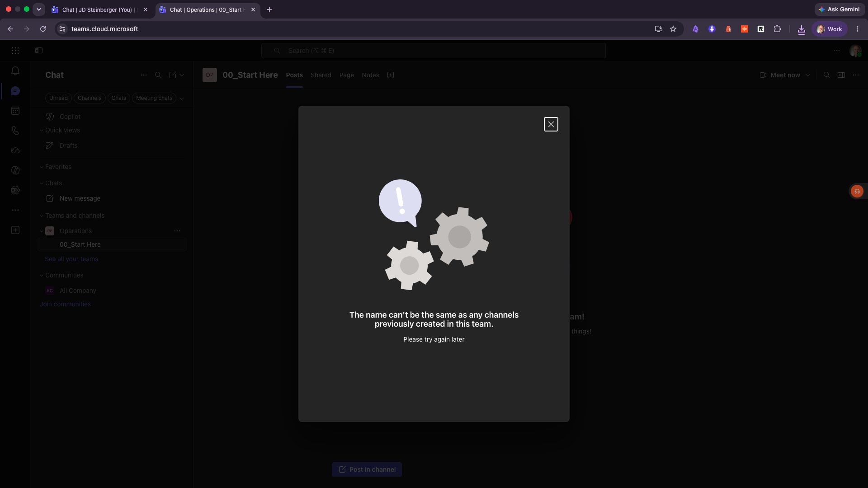This screenshot has width=868, height=488.
Task: Filter by Channels pill
Action: tap(90, 98)
